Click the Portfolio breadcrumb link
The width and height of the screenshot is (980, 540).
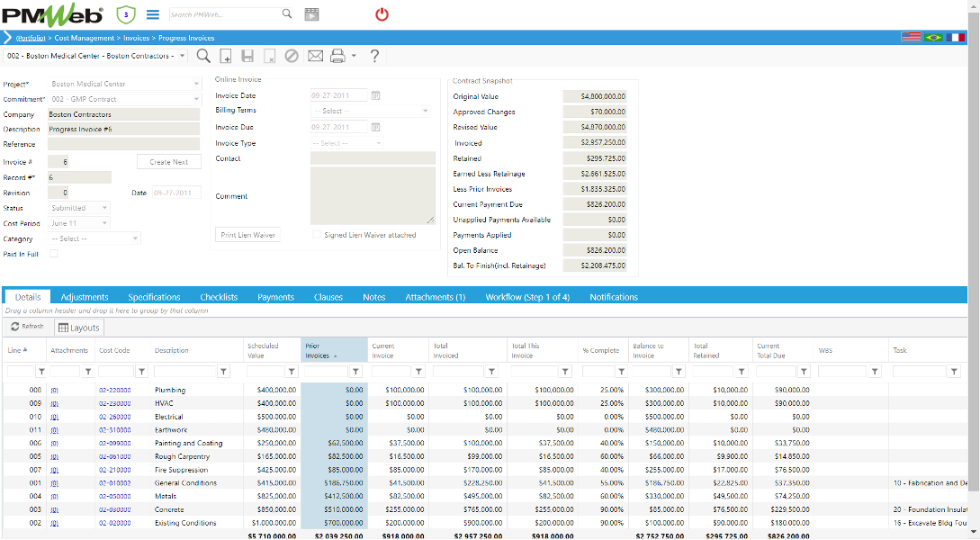pos(31,38)
